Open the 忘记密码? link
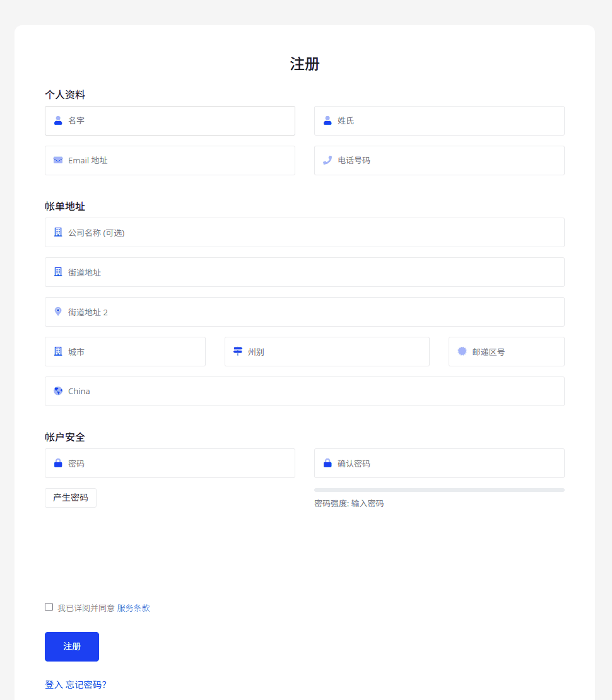612x700 pixels. 86,684
